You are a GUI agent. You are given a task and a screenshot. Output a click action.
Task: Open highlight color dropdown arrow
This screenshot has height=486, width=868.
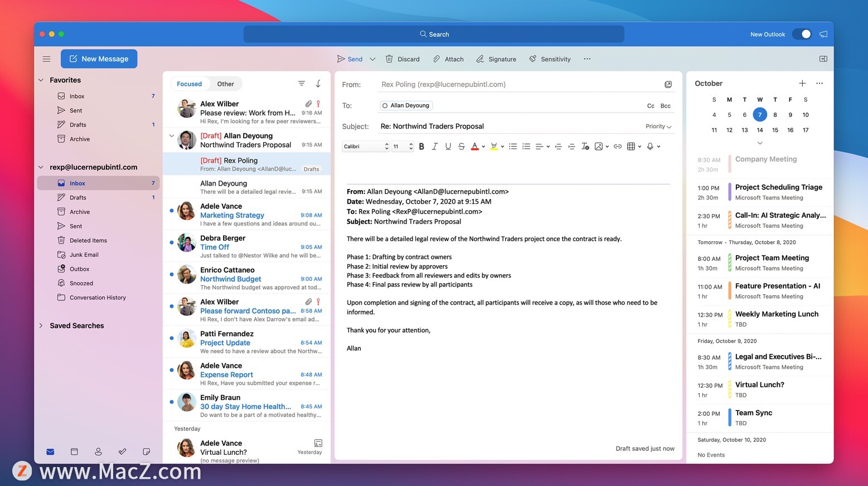tap(502, 147)
